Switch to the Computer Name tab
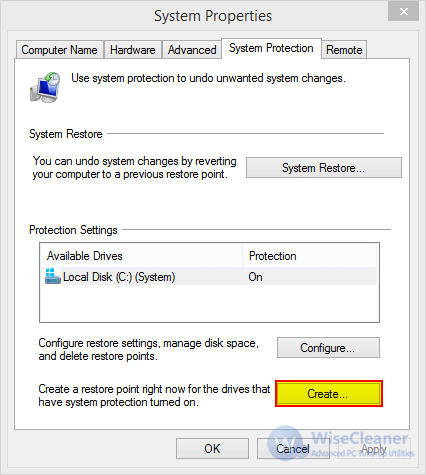 coord(59,50)
